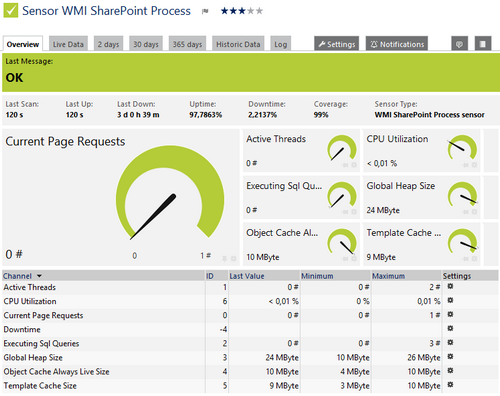Viewport: 500px width, 396px height.
Task: Click Downtime in the channel table
Action: [22, 329]
